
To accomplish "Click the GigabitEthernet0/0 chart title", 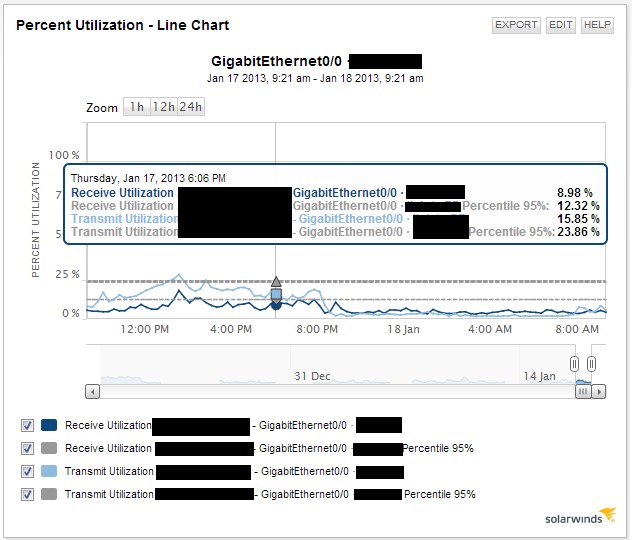I will coord(276,61).
